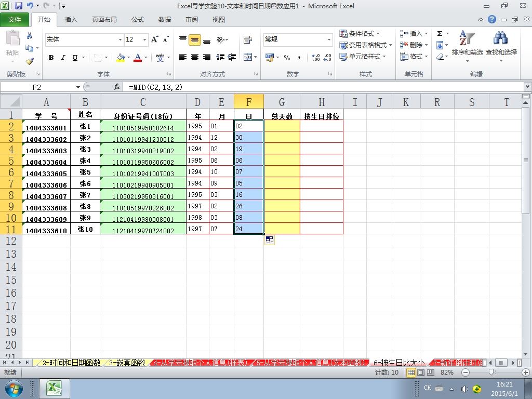The image size is (532, 399).
Task: Open the font size dropdown showing 12
Action: (x=144, y=39)
